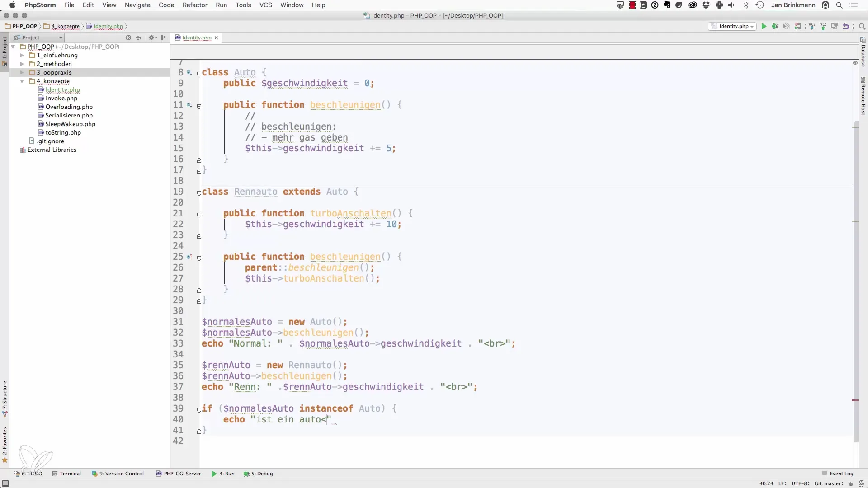Open the Debug tool window
The height and width of the screenshot is (488, 868).
pos(258,474)
